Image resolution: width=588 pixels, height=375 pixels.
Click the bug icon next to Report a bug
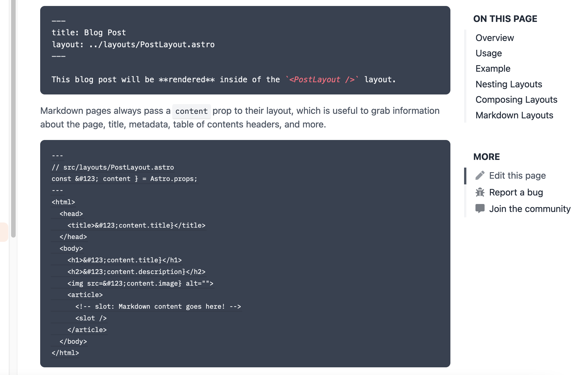point(480,192)
